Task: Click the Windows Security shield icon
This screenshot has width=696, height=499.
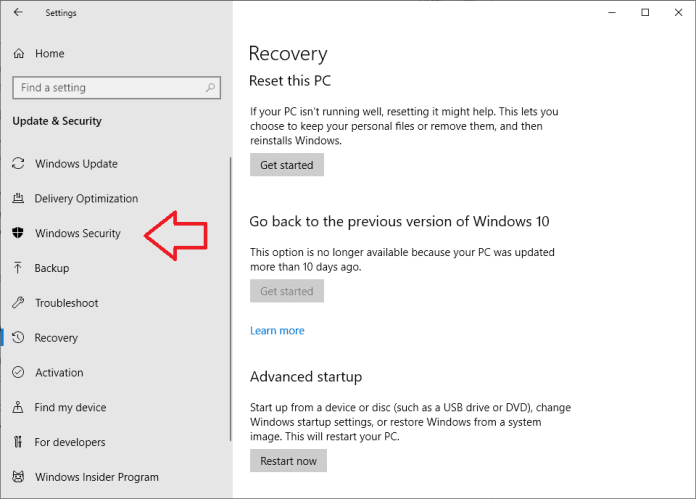Action: [x=18, y=233]
